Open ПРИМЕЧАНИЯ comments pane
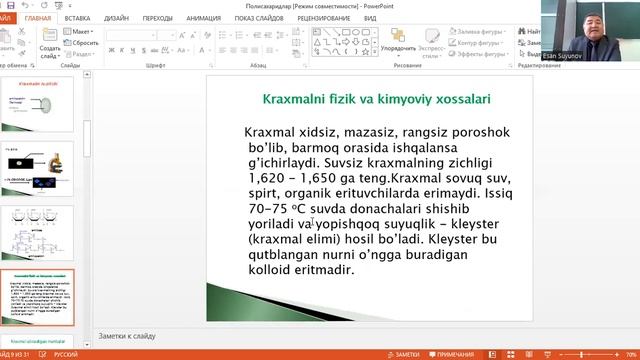The width and height of the screenshot is (640, 360). 451,354
